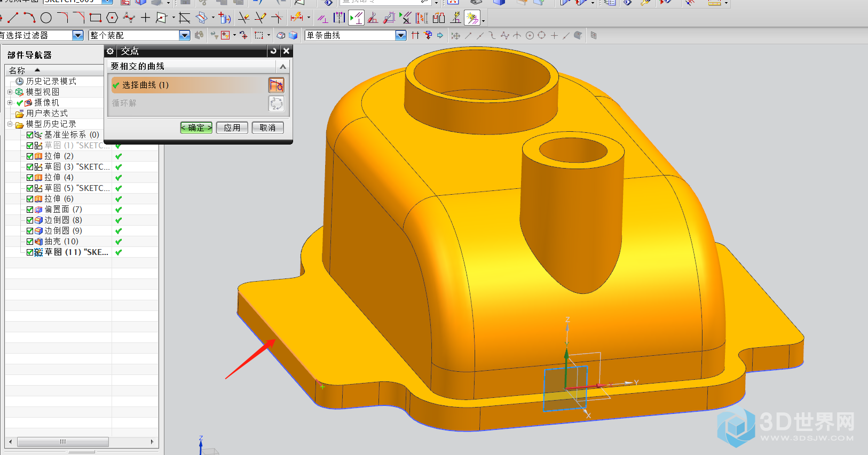Image resolution: width=868 pixels, height=455 pixels.
Task: Toggle checkbox for 草图 (11)
Action: pyautogui.click(x=30, y=252)
